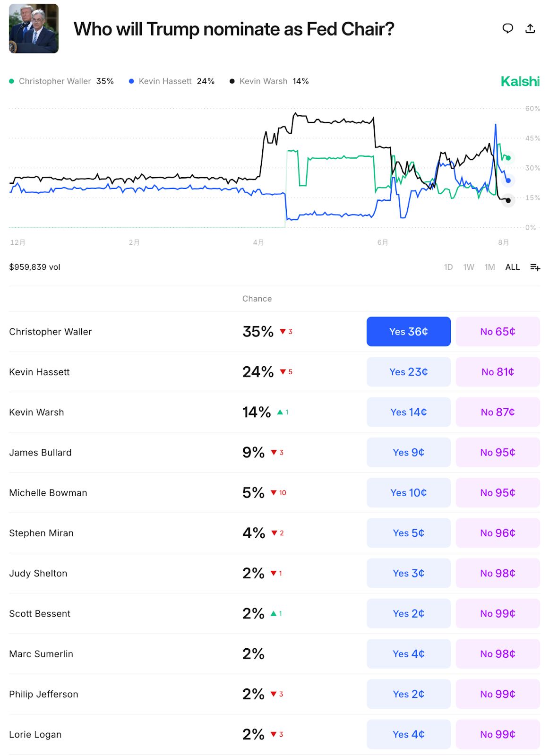The height and width of the screenshot is (756, 549).
Task: Buy No 81¢ for Kevin Hassett
Action: pos(498,372)
